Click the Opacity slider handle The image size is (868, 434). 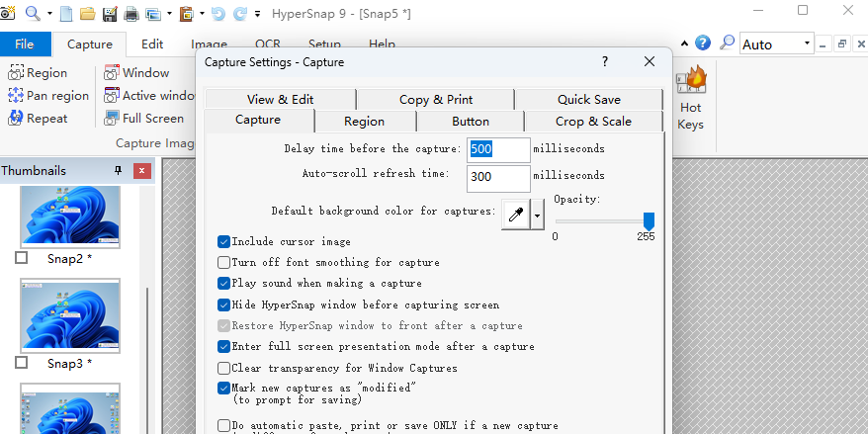pos(649,219)
